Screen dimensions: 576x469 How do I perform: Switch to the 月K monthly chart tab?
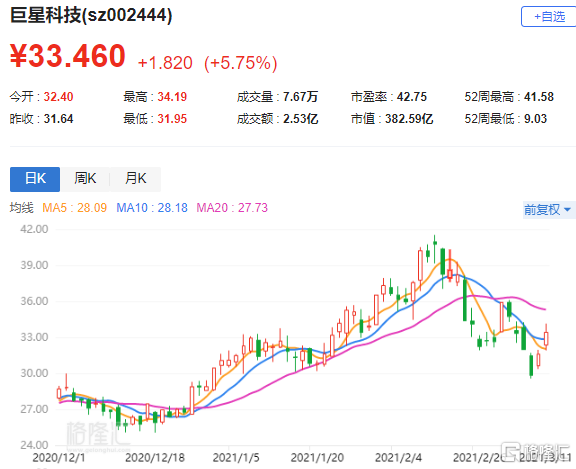point(136,179)
